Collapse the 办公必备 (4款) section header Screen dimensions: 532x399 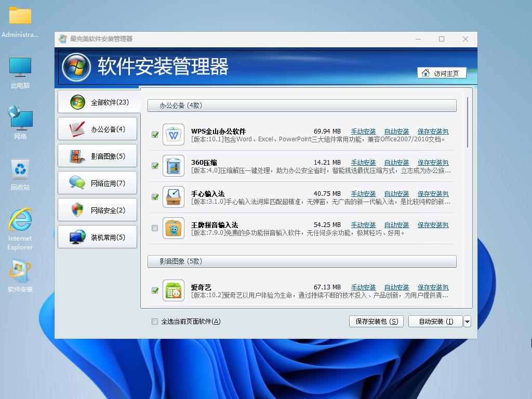pos(302,105)
